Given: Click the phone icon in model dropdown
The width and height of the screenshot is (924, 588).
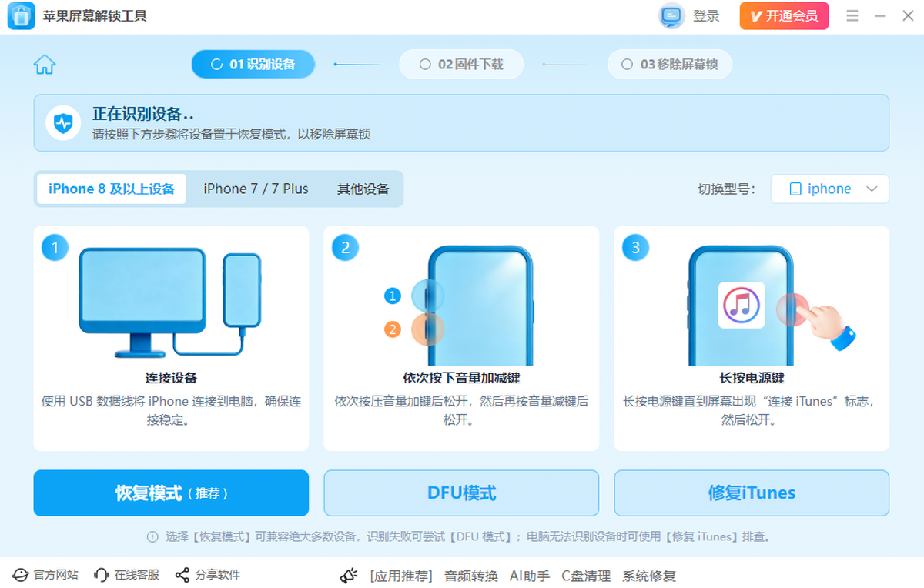Looking at the screenshot, I should pyautogui.click(x=795, y=189).
